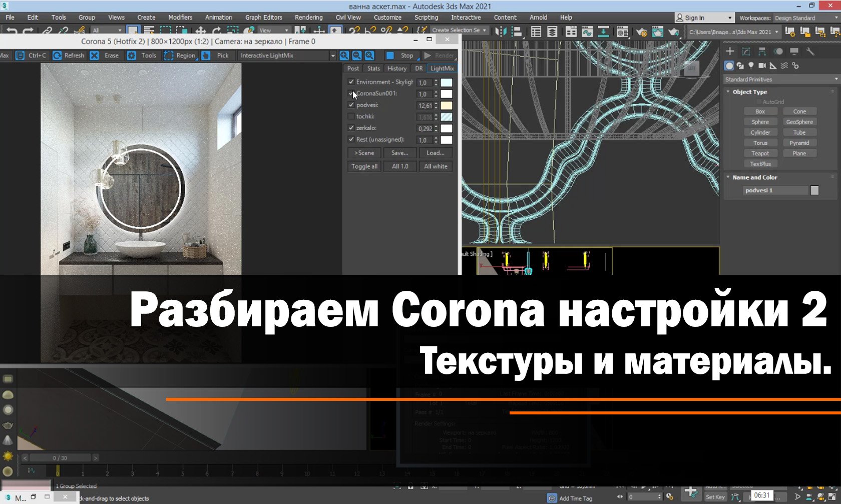The image size is (841, 504).
Task: Toggle the Rest (unassigned) checkbox
Action: point(351,139)
